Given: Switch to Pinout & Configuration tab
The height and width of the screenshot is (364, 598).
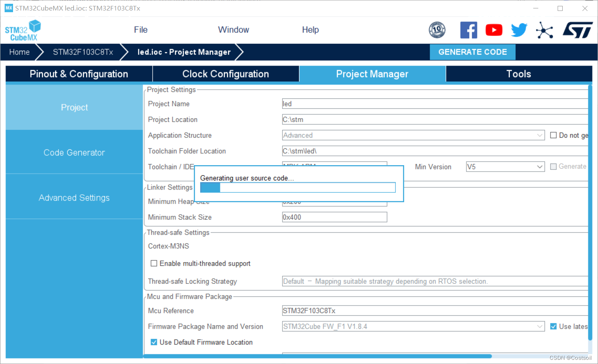Looking at the screenshot, I should pos(79,74).
